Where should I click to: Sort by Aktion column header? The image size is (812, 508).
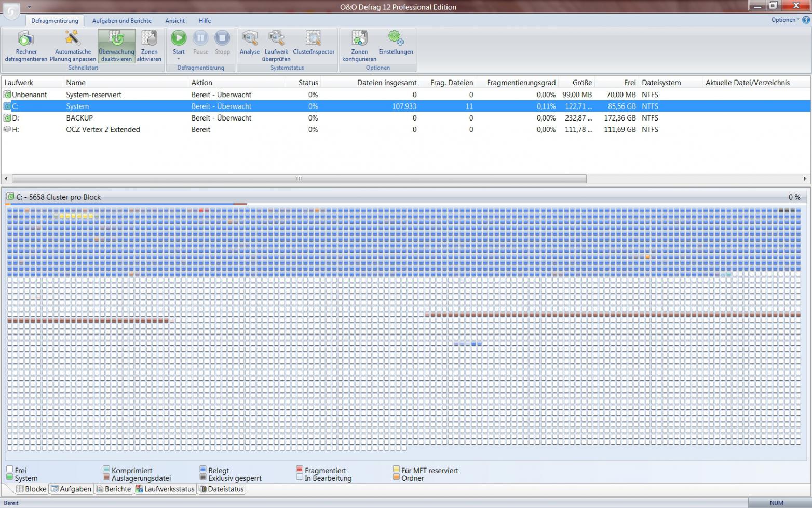[237, 83]
